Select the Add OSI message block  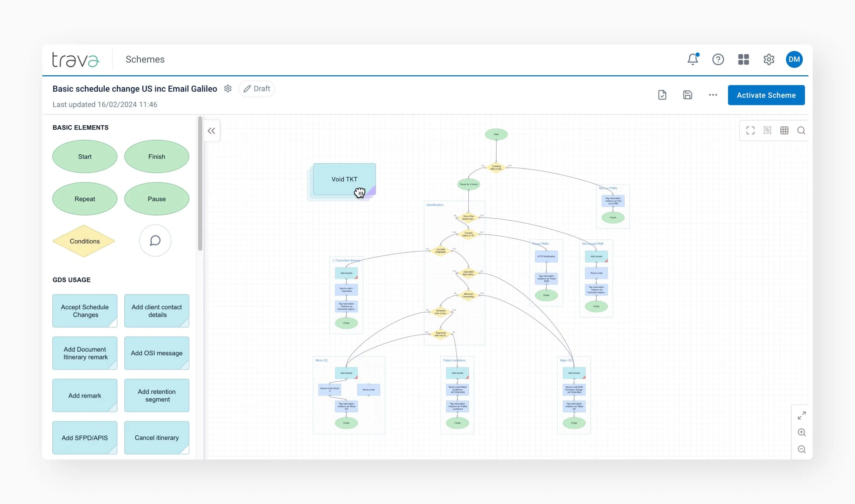(157, 353)
